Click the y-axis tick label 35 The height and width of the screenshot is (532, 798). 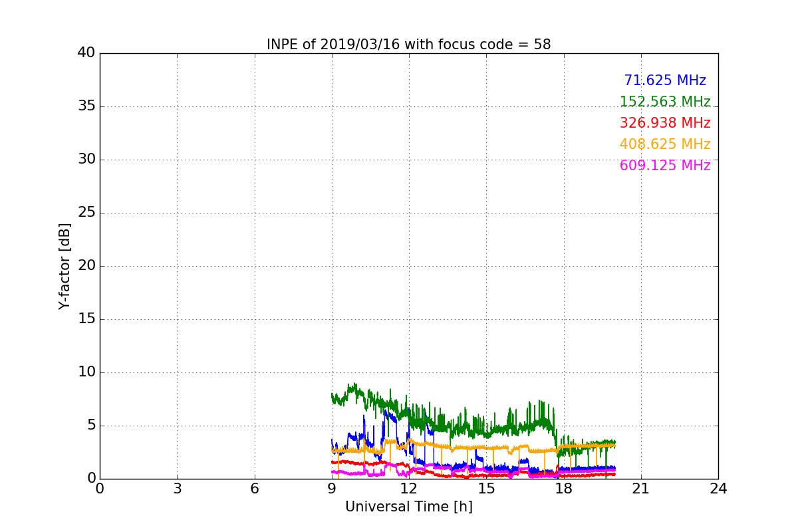coord(86,106)
